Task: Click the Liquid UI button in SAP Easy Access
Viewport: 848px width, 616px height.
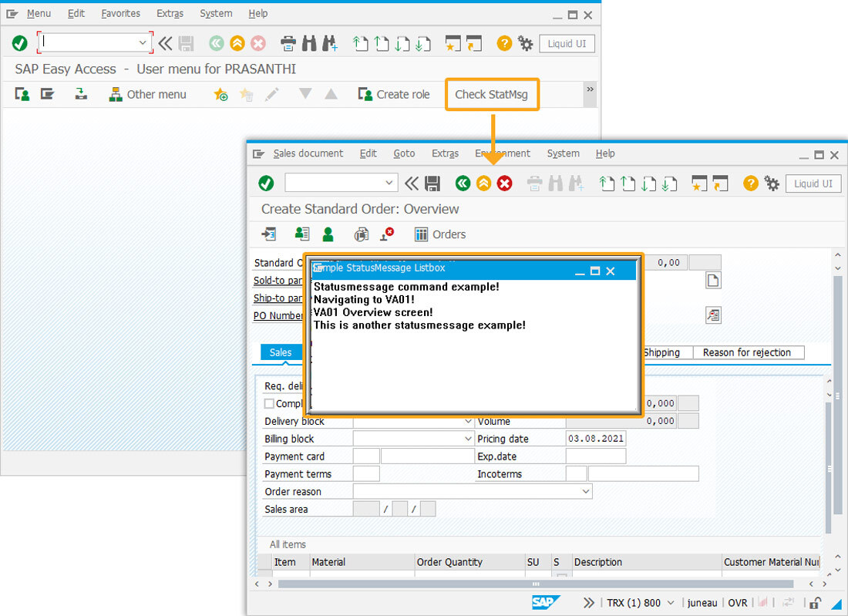Action: point(567,44)
